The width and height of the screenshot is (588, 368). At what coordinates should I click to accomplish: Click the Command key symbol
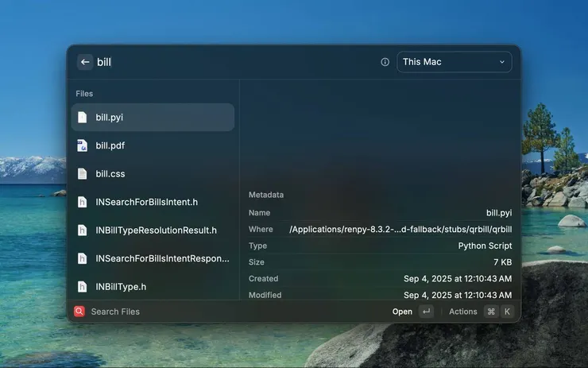[x=491, y=312]
